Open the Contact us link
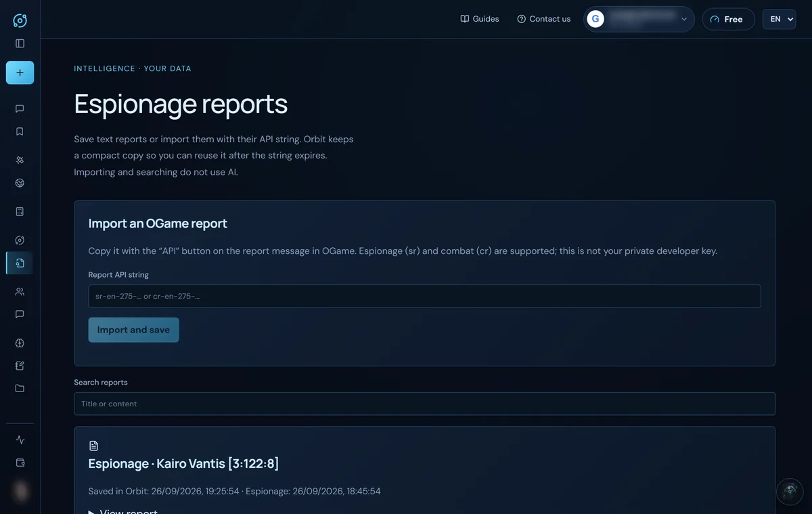Viewport: 812px width, 514px height. [543, 19]
